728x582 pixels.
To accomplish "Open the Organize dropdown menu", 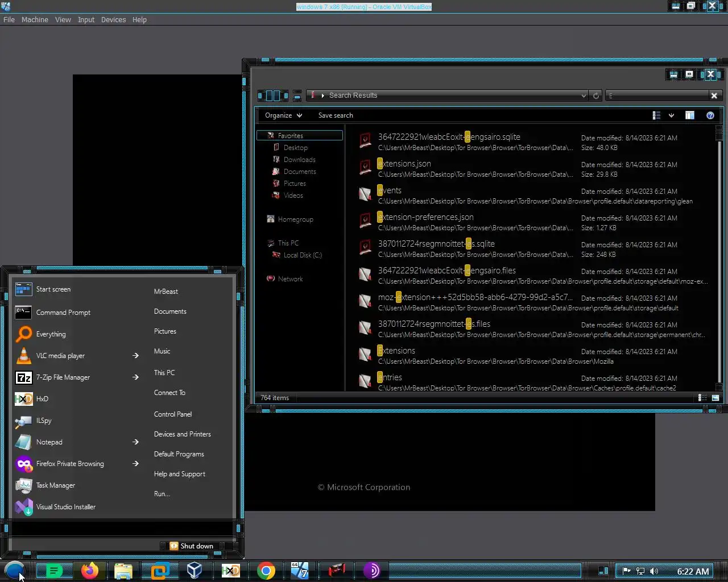I will [x=283, y=115].
